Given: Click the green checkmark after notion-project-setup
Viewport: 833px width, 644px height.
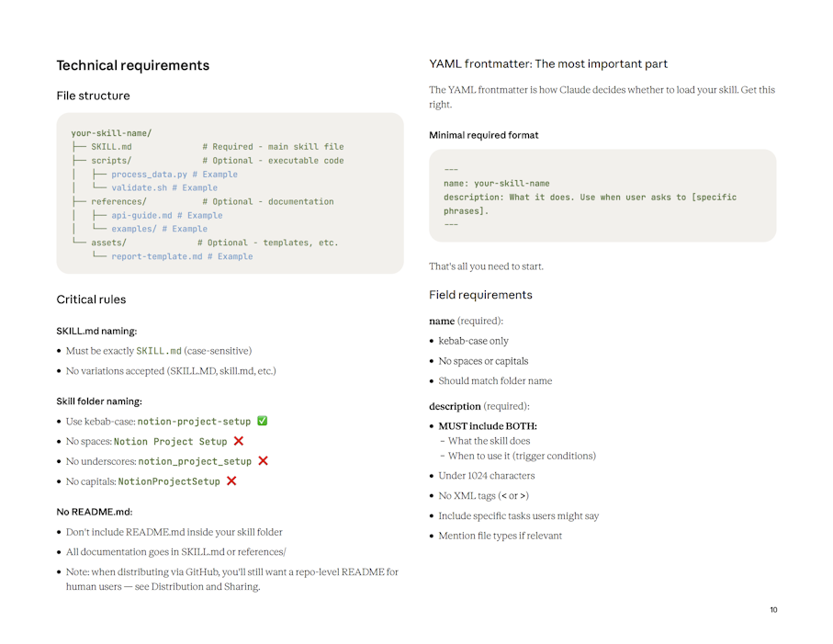Looking at the screenshot, I should pyautogui.click(x=262, y=421).
